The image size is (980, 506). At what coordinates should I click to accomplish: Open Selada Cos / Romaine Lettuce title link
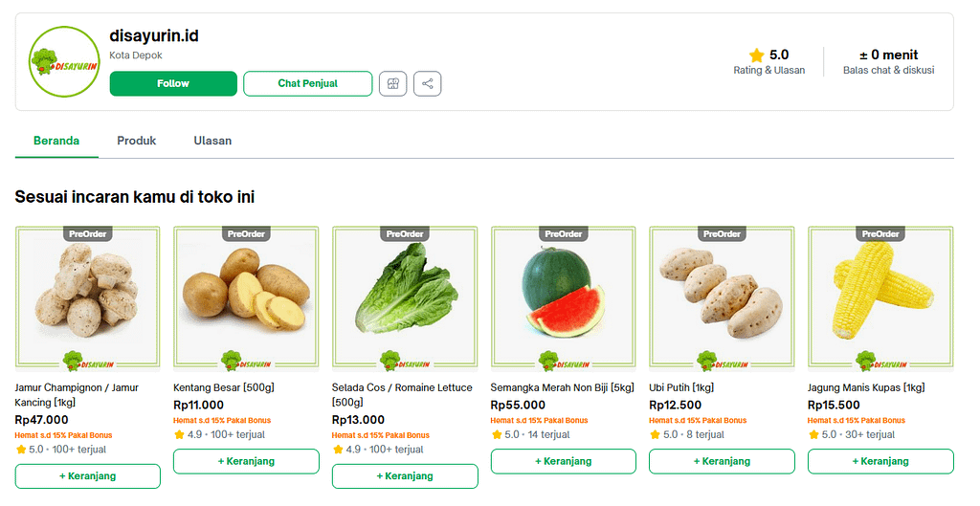402,395
